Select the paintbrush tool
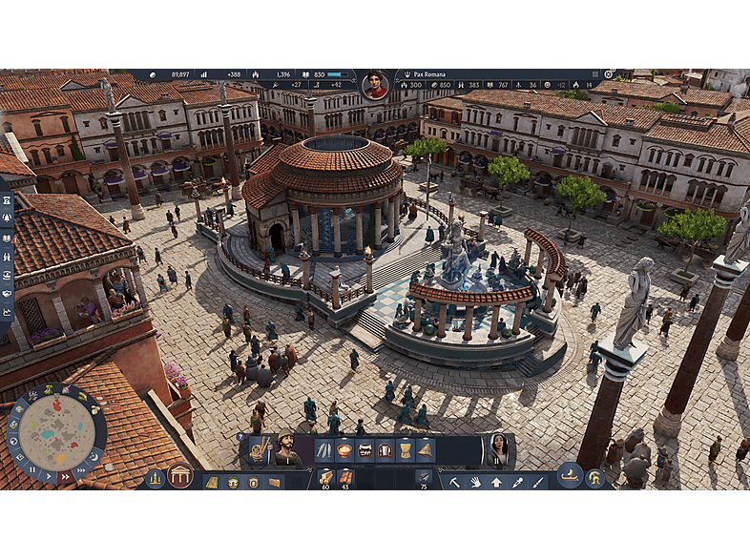Screen dimensions: 750x560 coord(538,483)
